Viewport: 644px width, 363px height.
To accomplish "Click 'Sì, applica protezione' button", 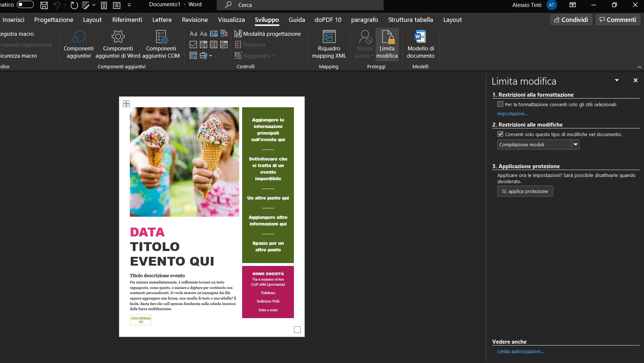I will tap(525, 192).
